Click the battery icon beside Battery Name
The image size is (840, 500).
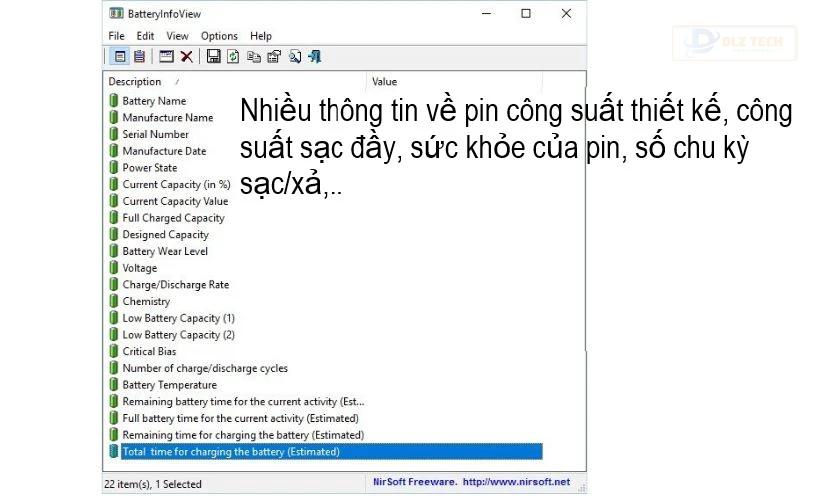coord(114,101)
